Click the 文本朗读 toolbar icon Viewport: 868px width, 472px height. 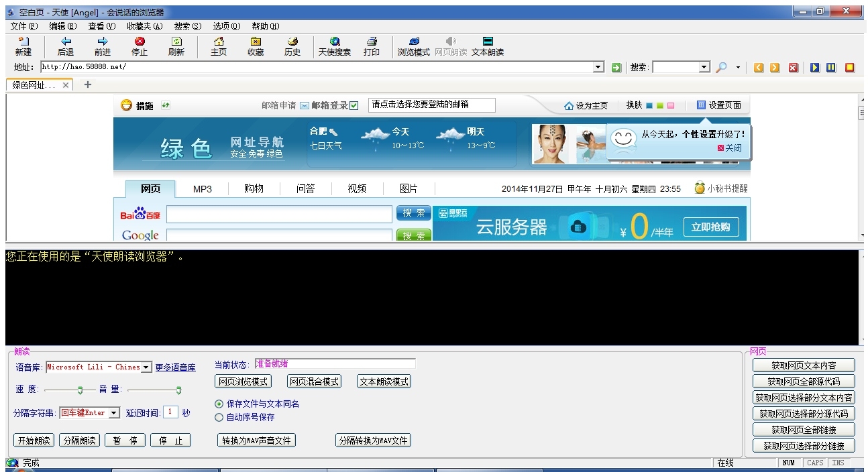(488, 42)
